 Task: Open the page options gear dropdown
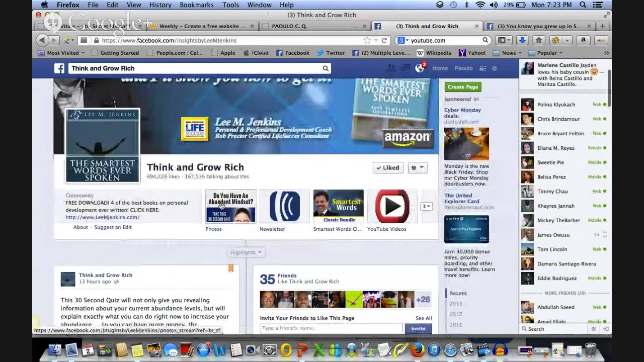tap(418, 168)
